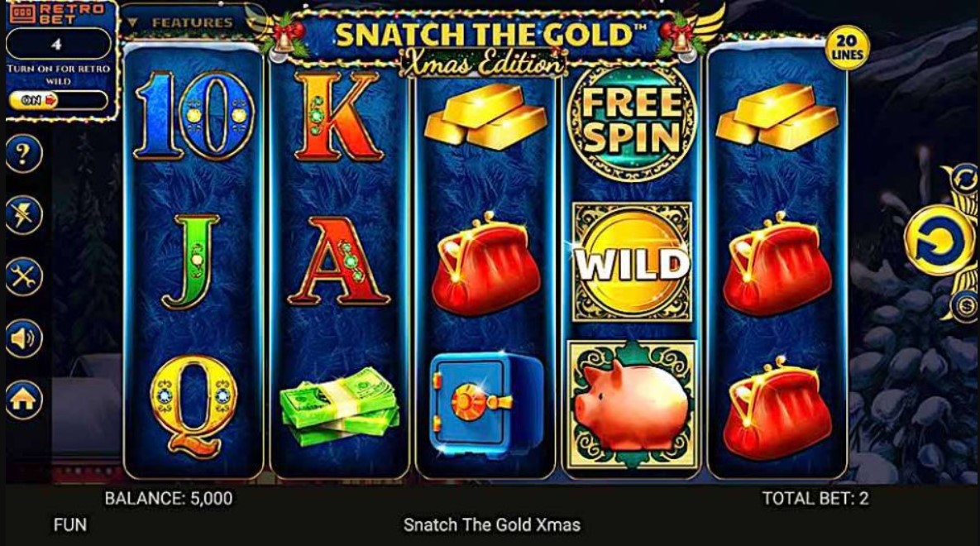Click the Wild coin symbol
Viewport: 980px width, 546px height.
point(632,263)
